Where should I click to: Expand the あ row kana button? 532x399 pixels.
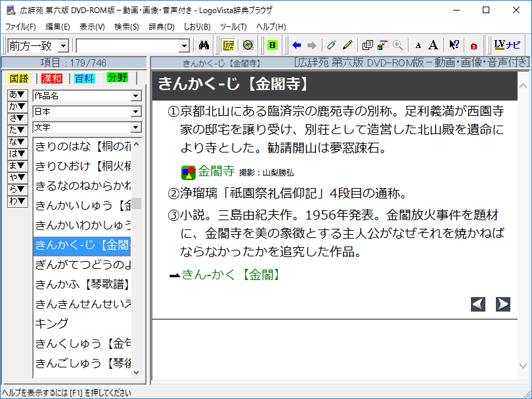(x=18, y=95)
